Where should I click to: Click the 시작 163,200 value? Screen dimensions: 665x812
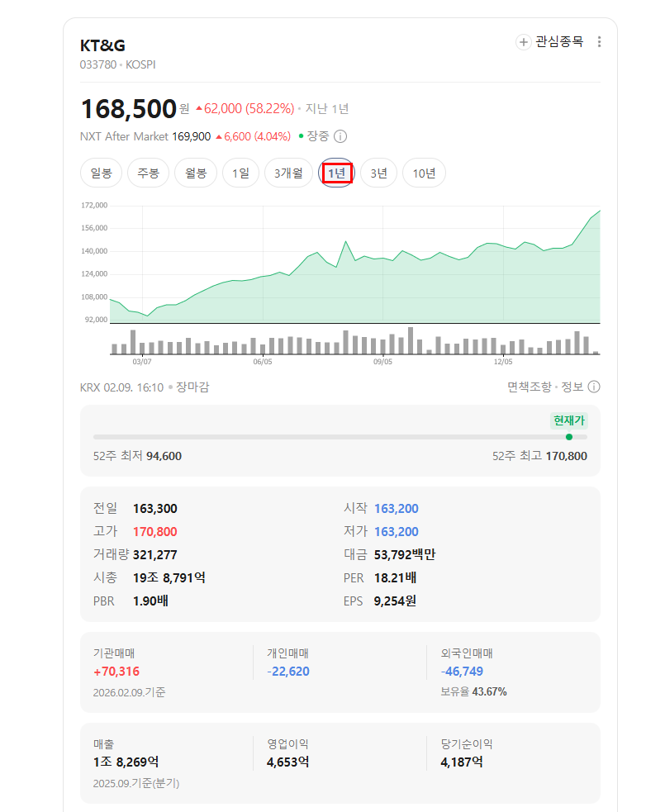397,509
